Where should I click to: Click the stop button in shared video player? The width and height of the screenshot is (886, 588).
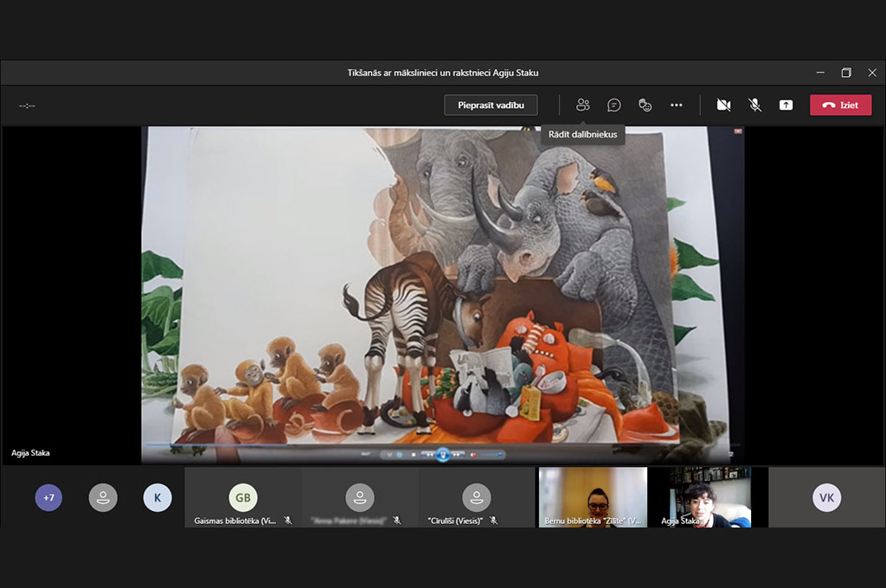point(413,454)
